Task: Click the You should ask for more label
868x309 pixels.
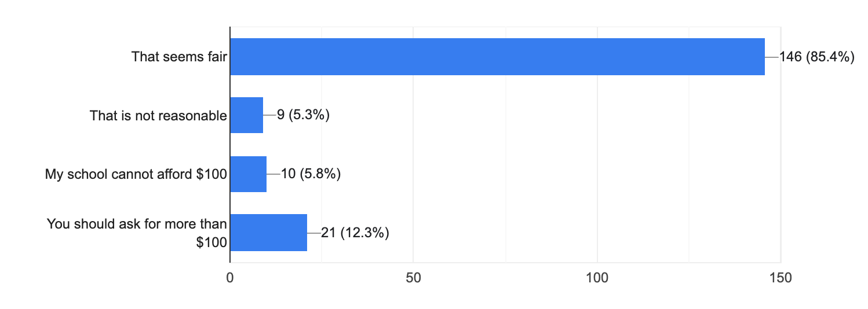Action: pyautogui.click(x=137, y=233)
